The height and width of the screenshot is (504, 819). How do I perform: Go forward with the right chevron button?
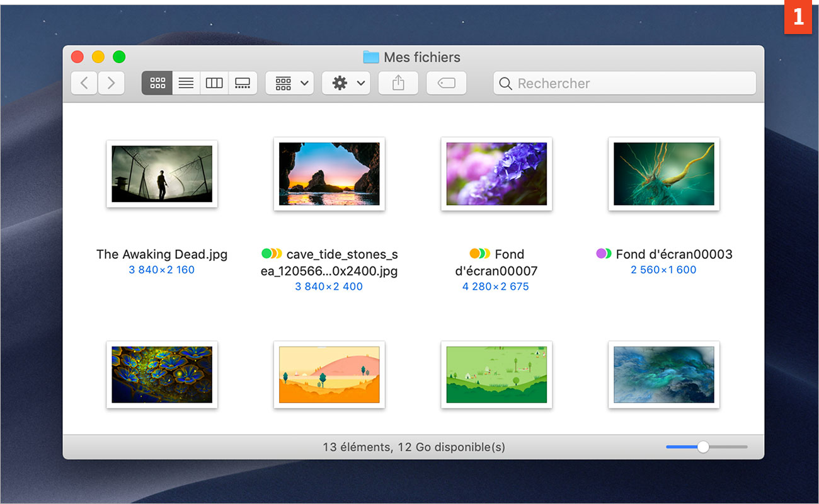(x=111, y=83)
